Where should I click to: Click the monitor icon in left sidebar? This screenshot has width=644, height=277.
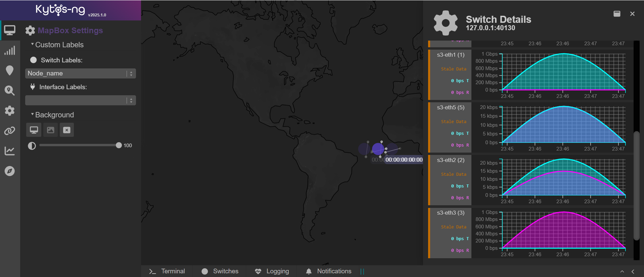[10, 31]
